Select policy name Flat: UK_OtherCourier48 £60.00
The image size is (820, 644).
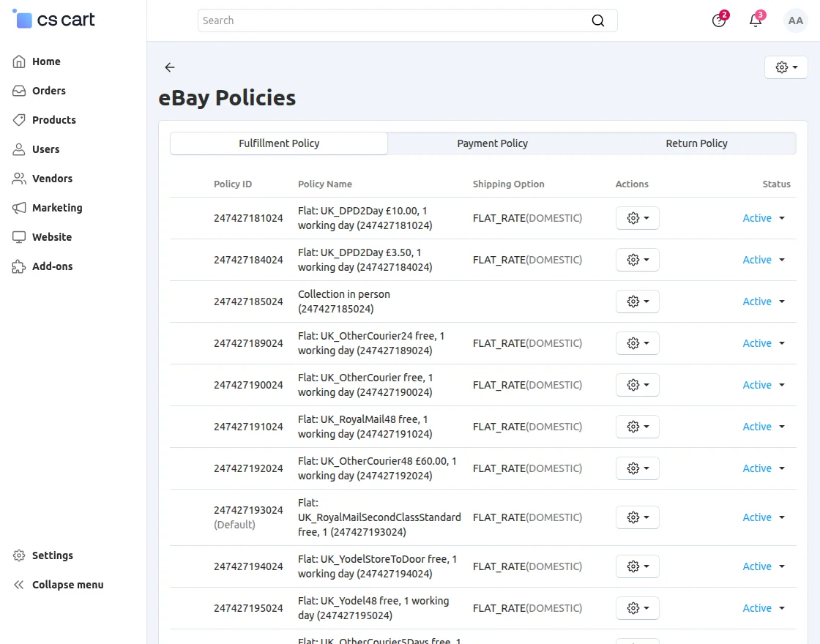pos(377,468)
